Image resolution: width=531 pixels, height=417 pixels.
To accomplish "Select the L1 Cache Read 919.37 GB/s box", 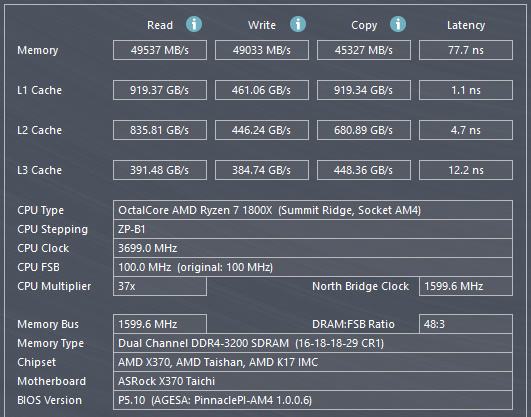I will pos(160,90).
